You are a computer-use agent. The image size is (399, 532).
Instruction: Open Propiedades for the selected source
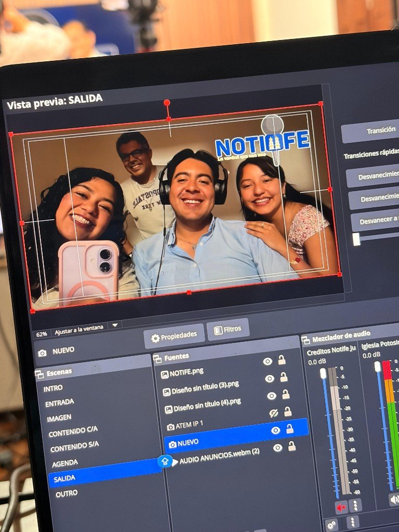coord(174,336)
